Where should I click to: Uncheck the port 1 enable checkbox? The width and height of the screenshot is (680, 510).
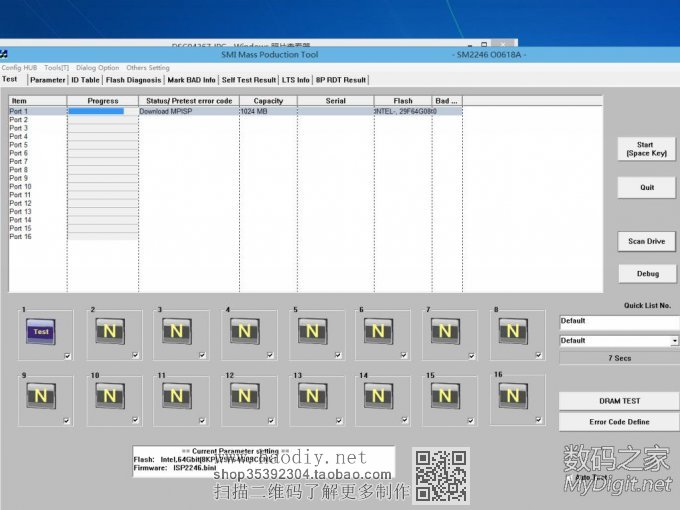point(67,355)
